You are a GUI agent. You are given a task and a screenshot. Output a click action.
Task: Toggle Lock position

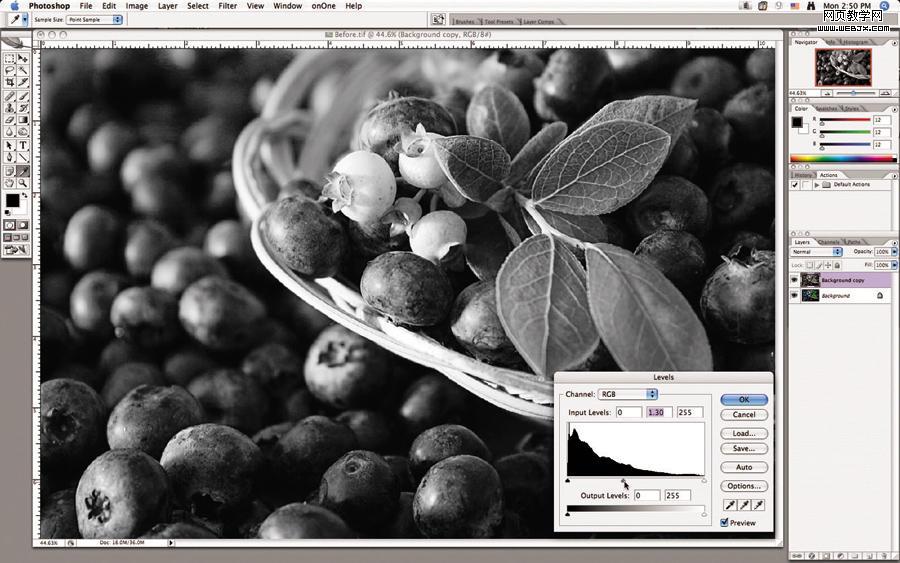(x=828, y=265)
